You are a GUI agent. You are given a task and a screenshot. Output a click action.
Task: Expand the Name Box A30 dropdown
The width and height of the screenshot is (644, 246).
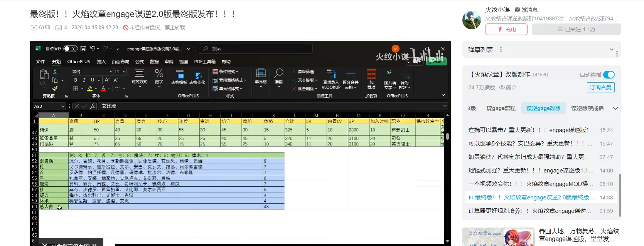tap(62, 106)
